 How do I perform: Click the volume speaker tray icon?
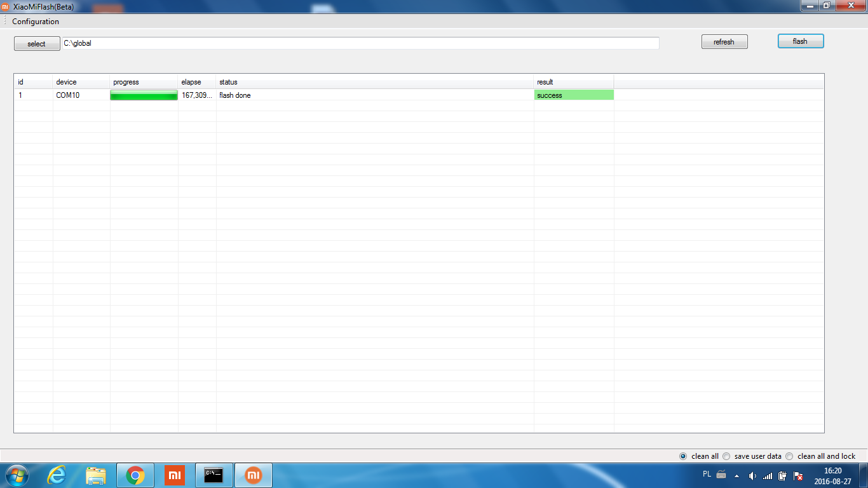click(752, 475)
